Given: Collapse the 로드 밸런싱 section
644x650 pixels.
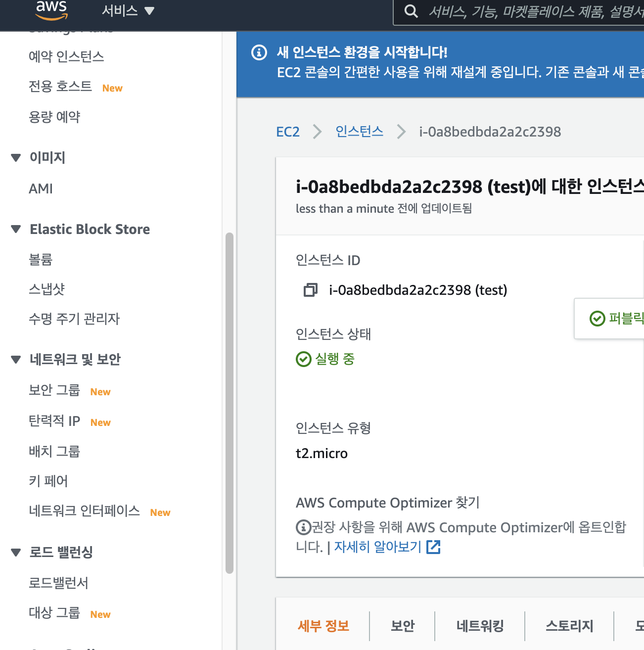Looking at the screenshot, I should (x=16, y=553).
